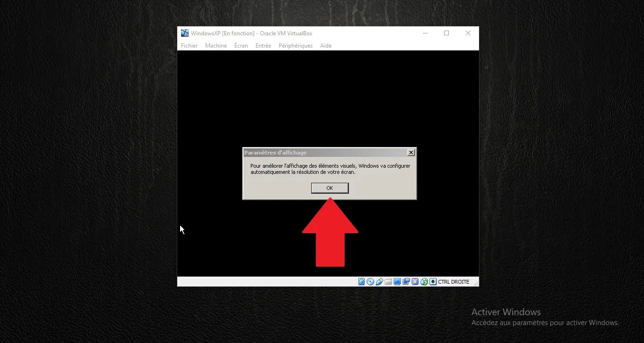Click the video capture status icon
This screenshot has width=644, height=343.
coord(406,282)
